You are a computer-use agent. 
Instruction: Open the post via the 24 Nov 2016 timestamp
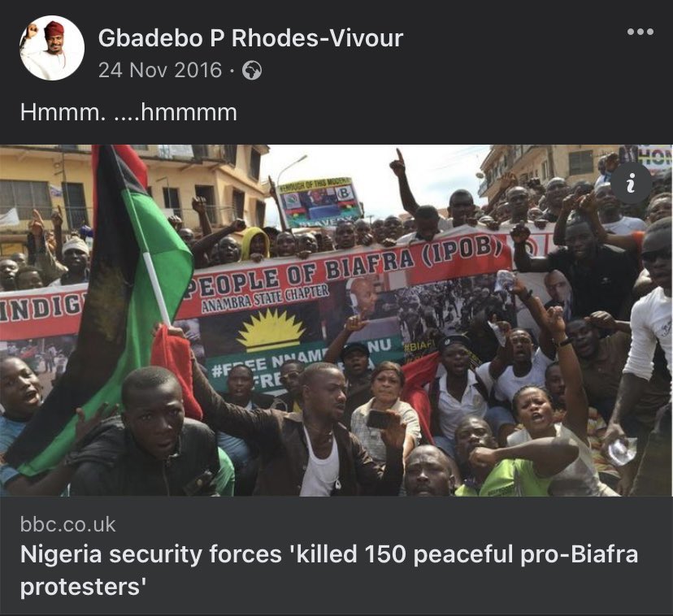[160, 70]
